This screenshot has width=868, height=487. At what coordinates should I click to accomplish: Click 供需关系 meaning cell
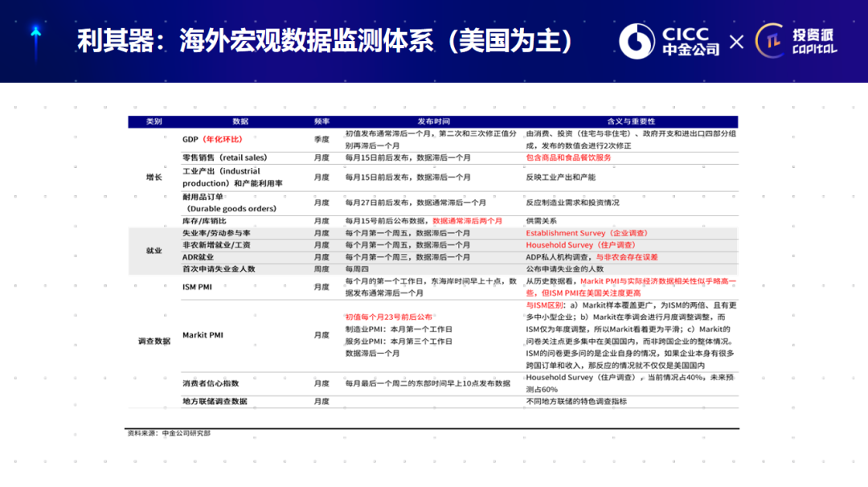(x=542, y=221)
